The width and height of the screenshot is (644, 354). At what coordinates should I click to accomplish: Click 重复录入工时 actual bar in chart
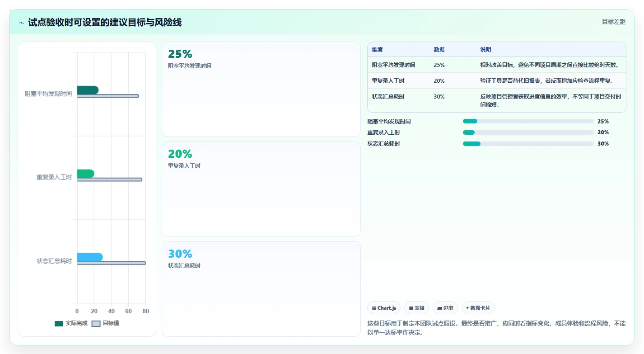click(x=86, y=174)
